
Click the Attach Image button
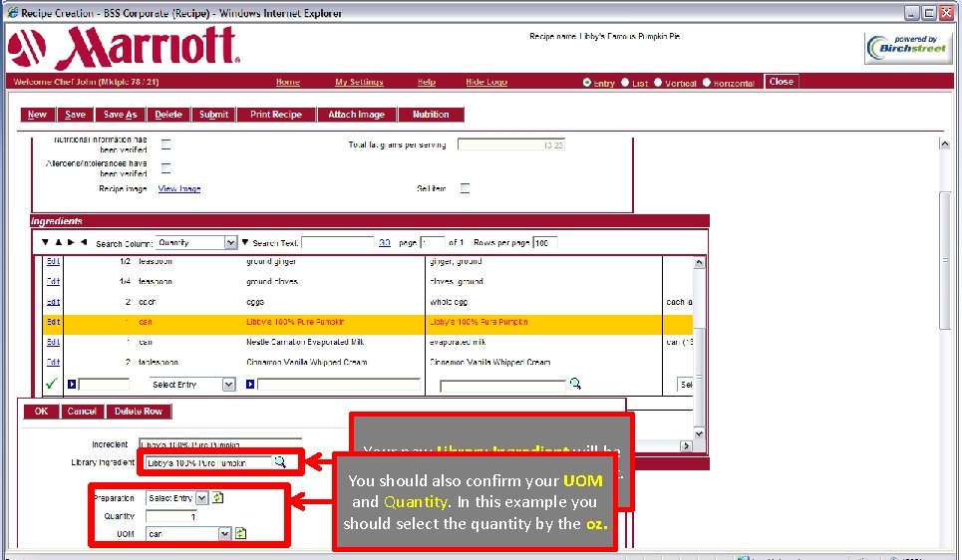coord(357,115)
